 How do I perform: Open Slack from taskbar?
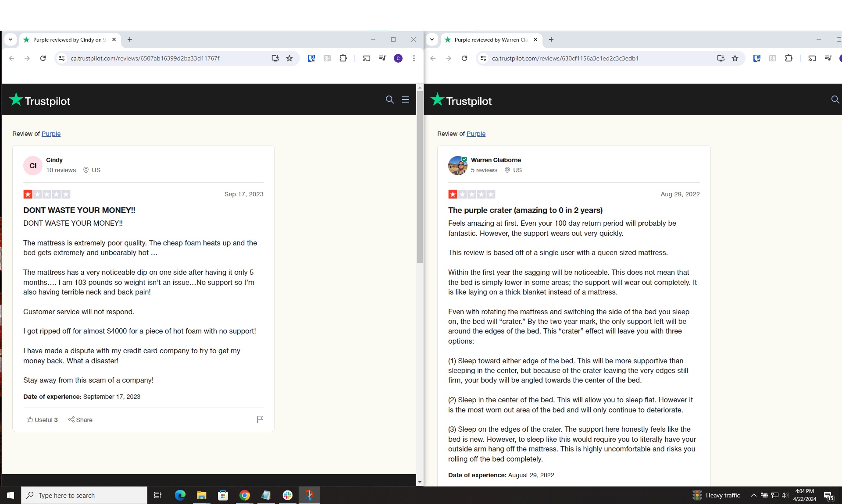[288, 495]
